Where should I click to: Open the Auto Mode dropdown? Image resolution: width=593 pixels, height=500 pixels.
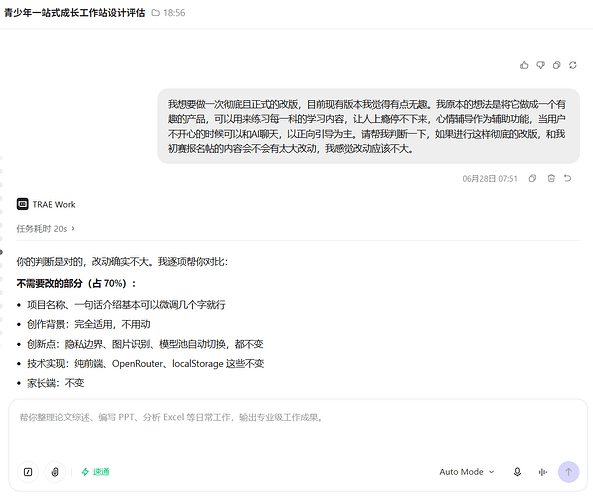(467, 472)
